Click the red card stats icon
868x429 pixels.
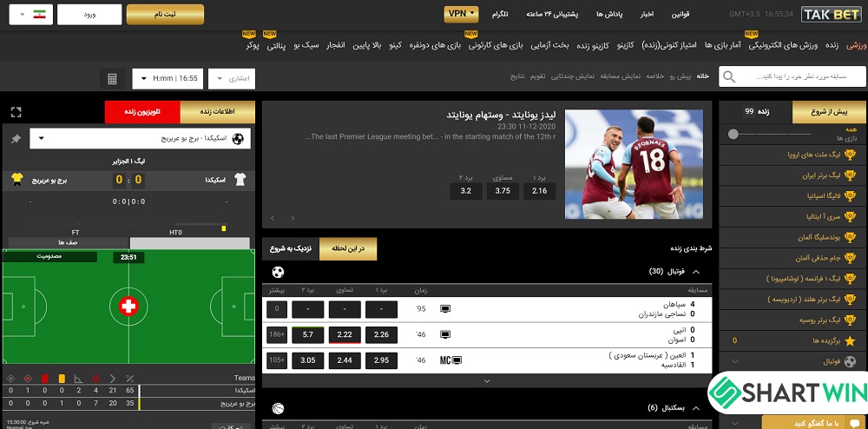coord(45,379)
